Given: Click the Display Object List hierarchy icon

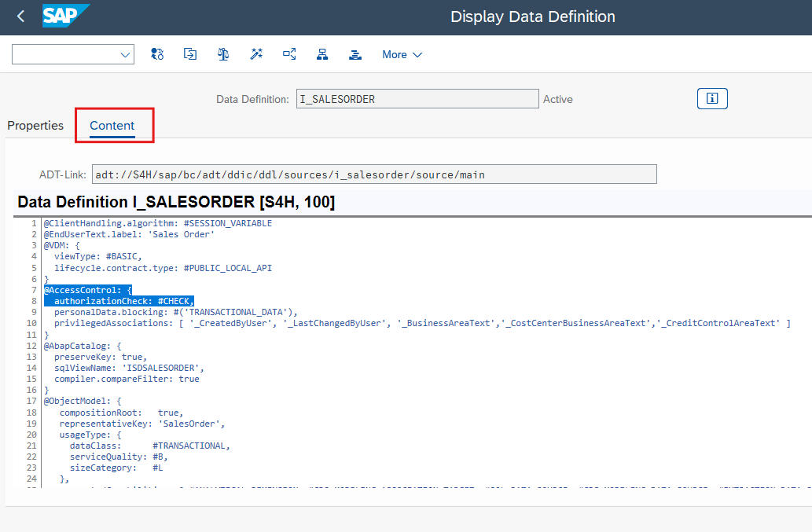Looking at the screenshot, I should click(322, 54).
